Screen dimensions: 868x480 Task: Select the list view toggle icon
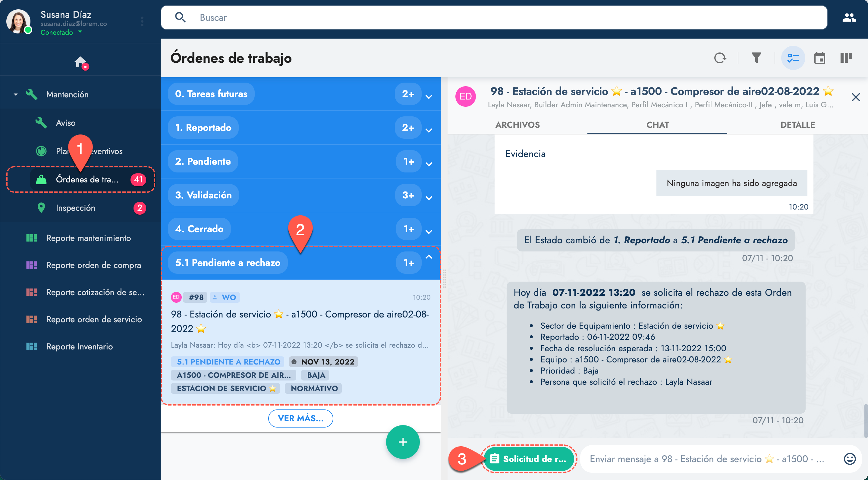793,58
